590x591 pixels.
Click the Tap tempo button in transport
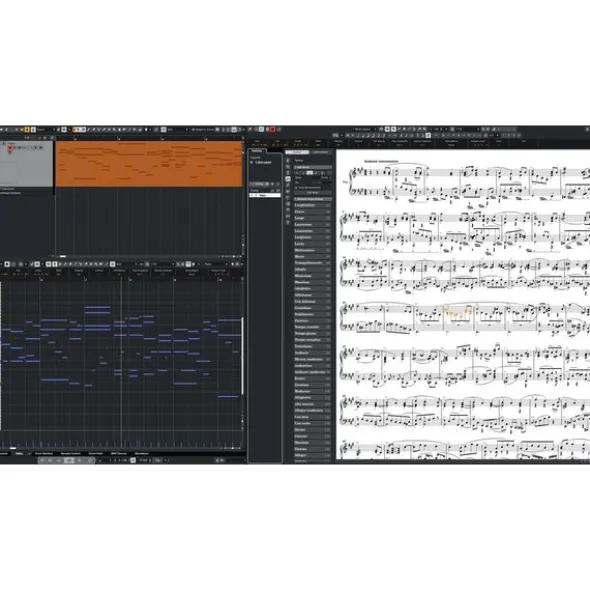click(158, 460)
